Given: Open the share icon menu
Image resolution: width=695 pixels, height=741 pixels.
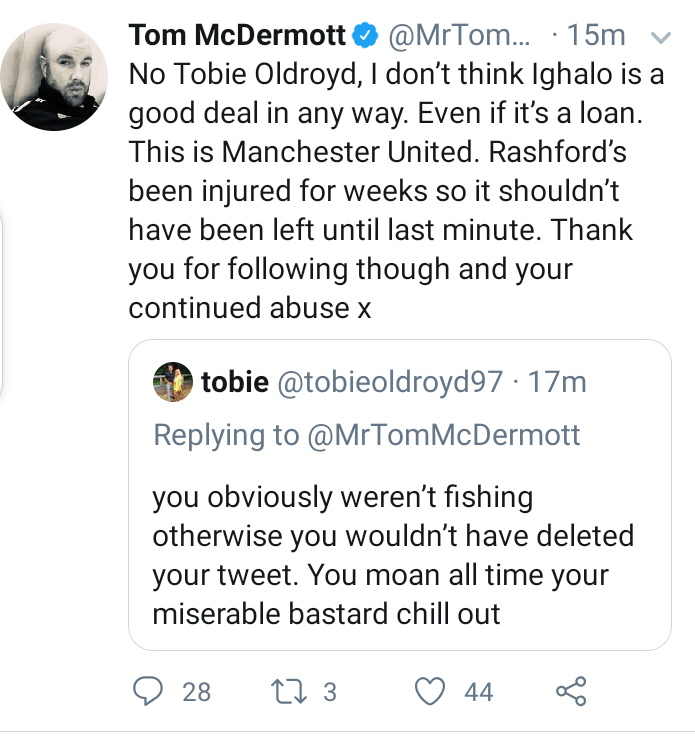Looking at the screenshot, I should tap(570, 691).
